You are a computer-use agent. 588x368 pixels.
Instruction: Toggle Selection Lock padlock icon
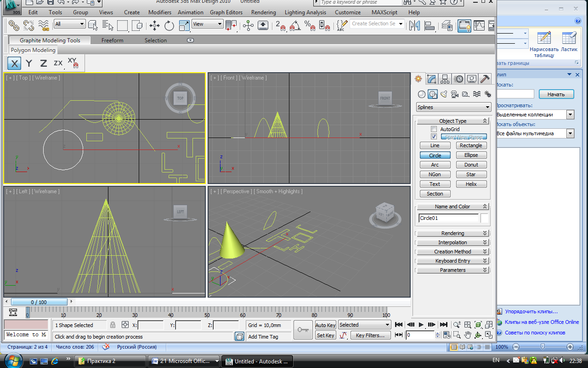pos(113,325)
